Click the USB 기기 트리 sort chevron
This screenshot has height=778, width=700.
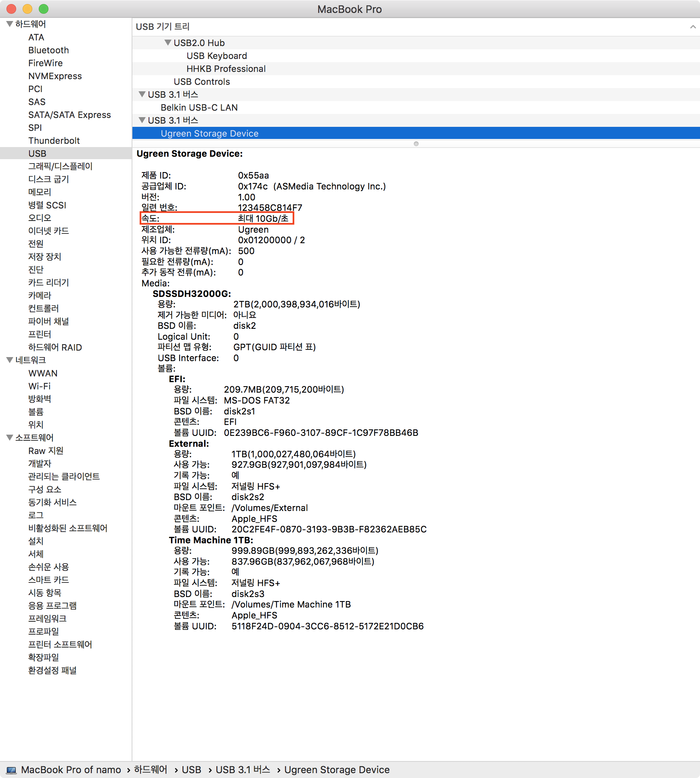(x=693, y=27)
